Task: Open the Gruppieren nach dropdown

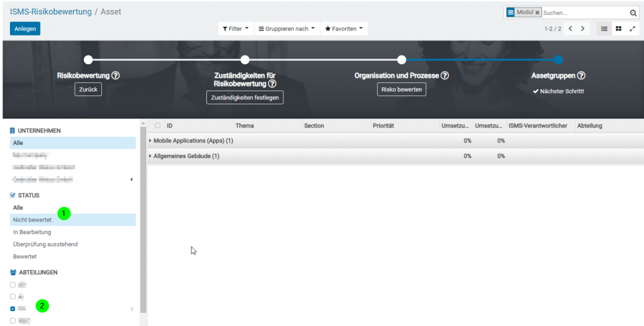Action: pos(287,29)
